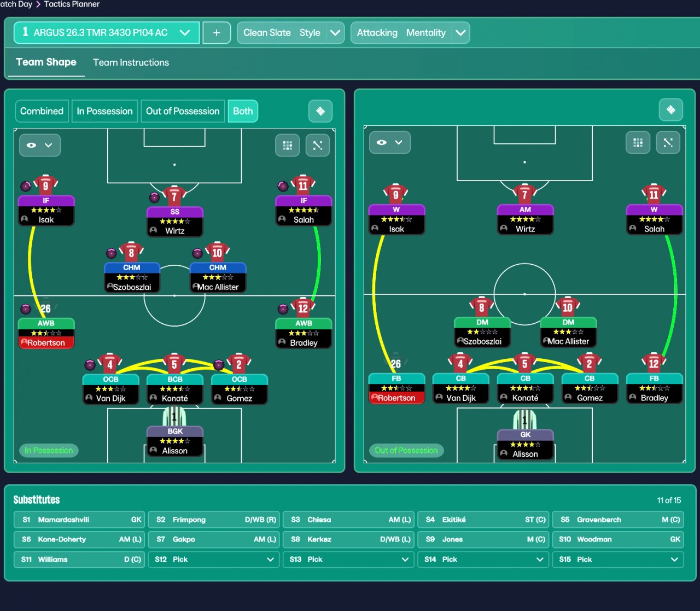The image size is (700, 611).
Task: Select substitute S6 Kone-Doherty
Action: pos(79,539)
